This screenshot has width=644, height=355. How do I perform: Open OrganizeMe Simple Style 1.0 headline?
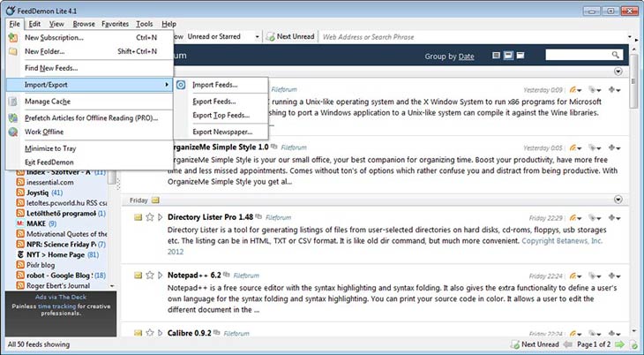[x=219, y=147]
